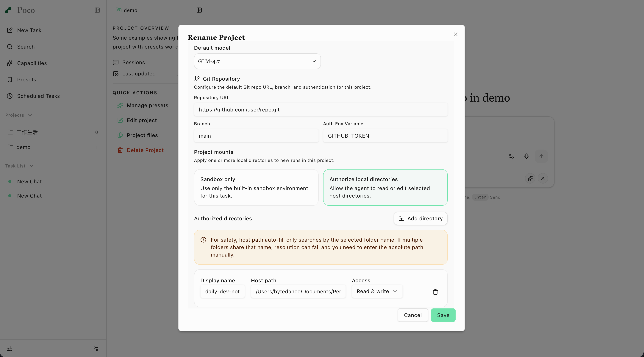Delete the daily-dev-not directory entry

(435, 292)
